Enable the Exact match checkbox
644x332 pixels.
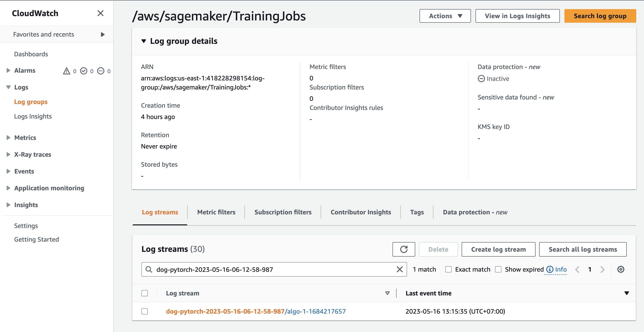click(448, 269)
